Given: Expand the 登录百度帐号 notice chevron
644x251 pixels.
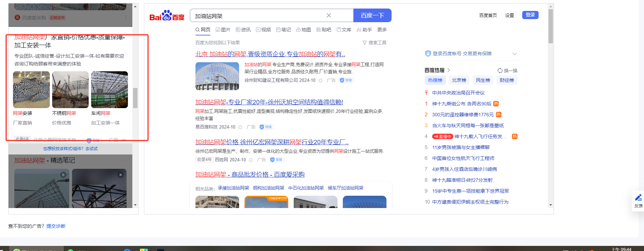Looking at the screenshot, I should (514, 54).
